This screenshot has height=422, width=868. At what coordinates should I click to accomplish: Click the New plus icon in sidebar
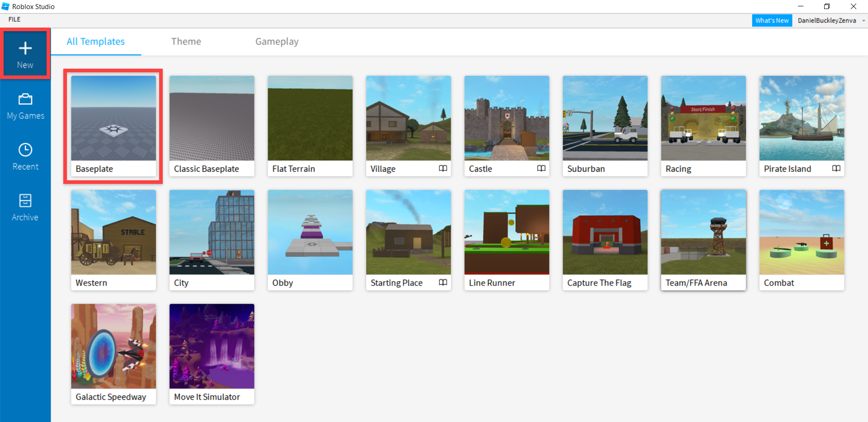(25, 49)
